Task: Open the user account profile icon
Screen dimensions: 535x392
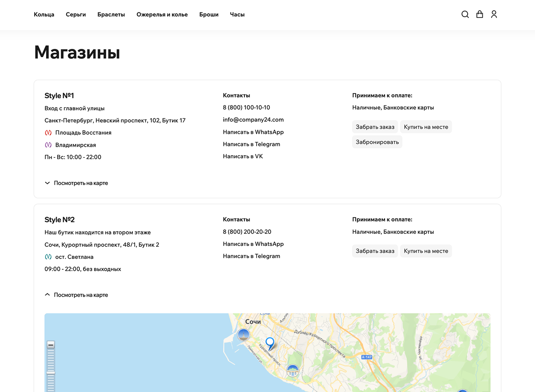Action: (494, 14)
